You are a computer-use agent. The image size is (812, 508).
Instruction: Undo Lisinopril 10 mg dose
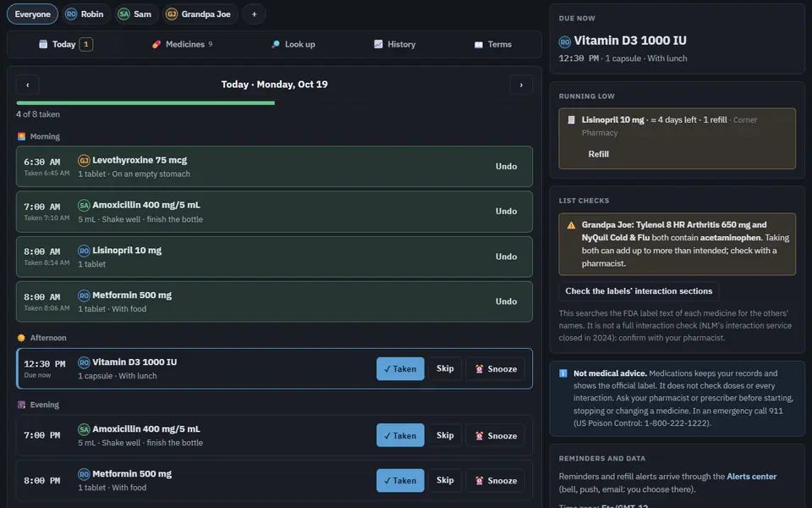pos(506,257)
